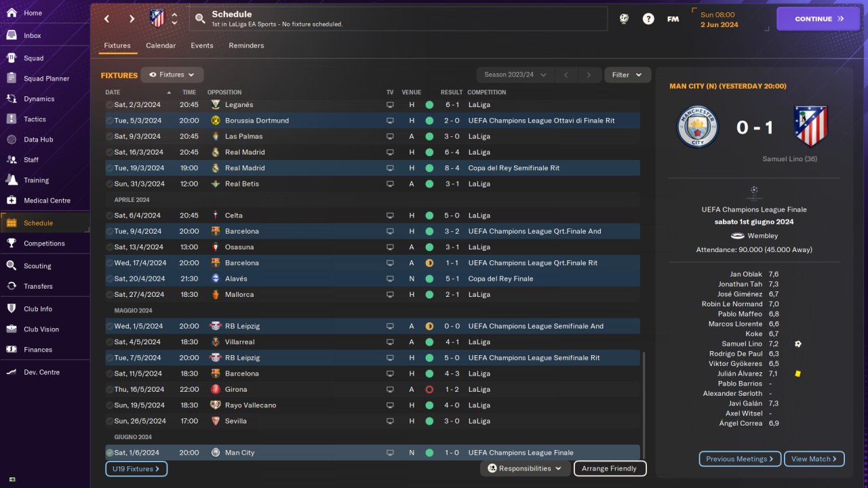Expand the Fixtures view dropdown
The width and height of the screenshot is (868, 488).
click(172, 75)
